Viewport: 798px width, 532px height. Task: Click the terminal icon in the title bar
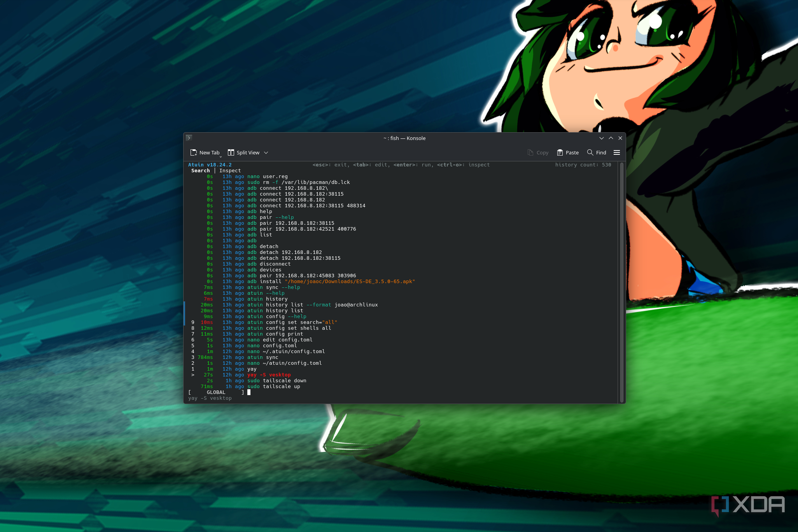189,138
